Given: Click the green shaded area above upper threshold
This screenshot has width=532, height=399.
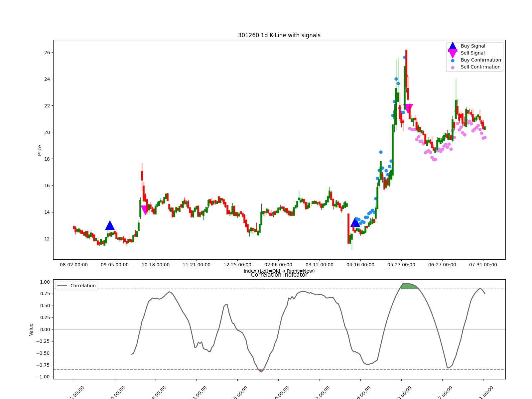Looking at the screenshot, I should [x=409, y=286].
